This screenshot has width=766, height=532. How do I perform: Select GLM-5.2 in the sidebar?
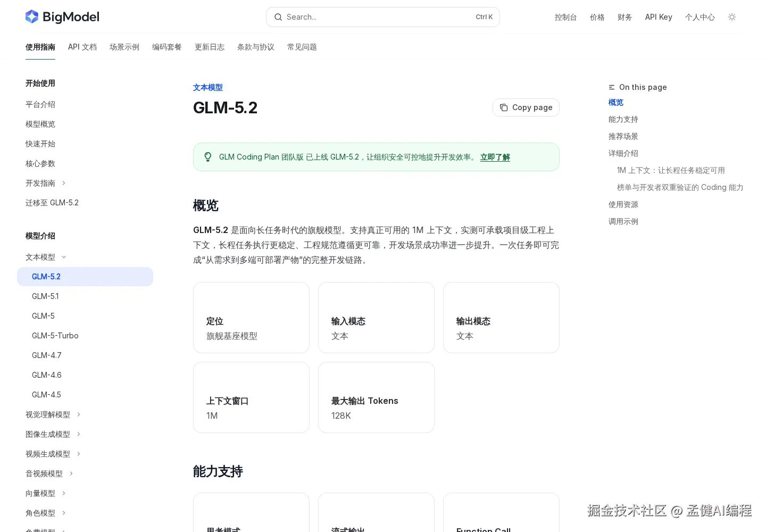tap(85, 277)
